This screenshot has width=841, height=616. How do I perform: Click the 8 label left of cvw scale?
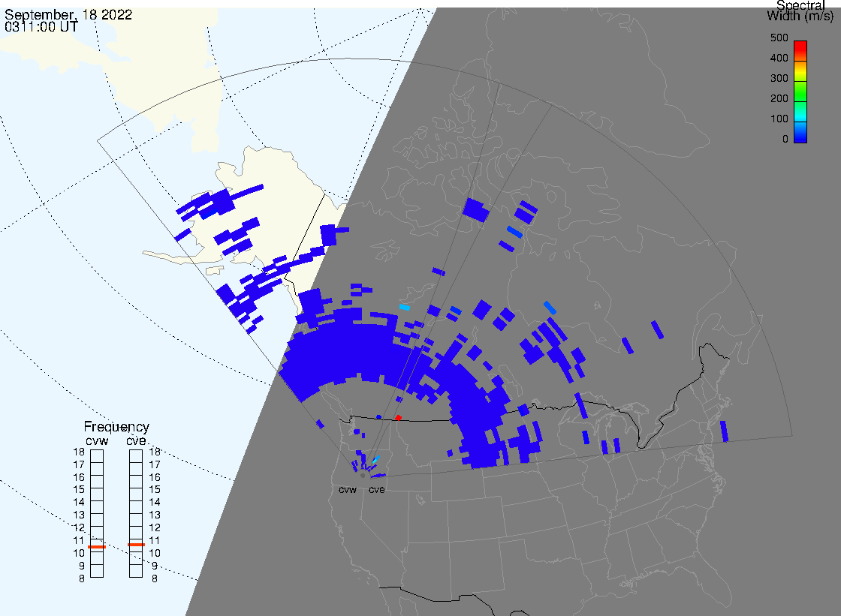(82, 579)
